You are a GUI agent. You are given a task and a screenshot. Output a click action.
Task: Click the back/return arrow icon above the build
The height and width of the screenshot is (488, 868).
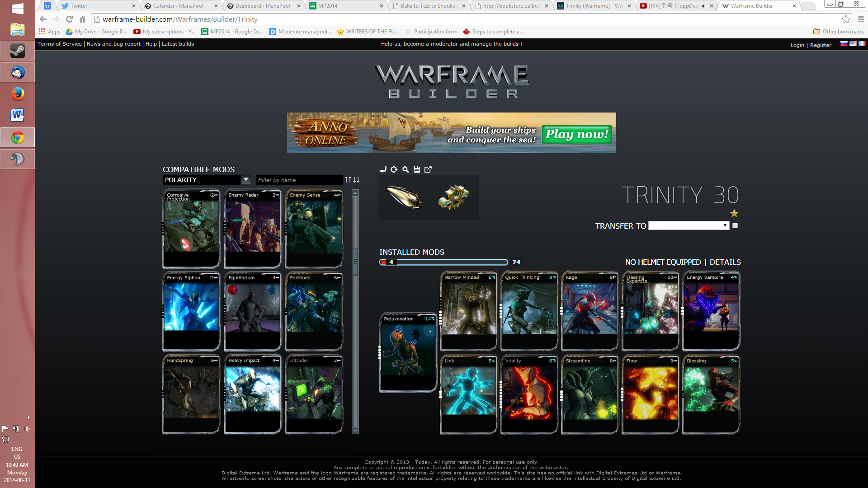click(x=383, y=169)
